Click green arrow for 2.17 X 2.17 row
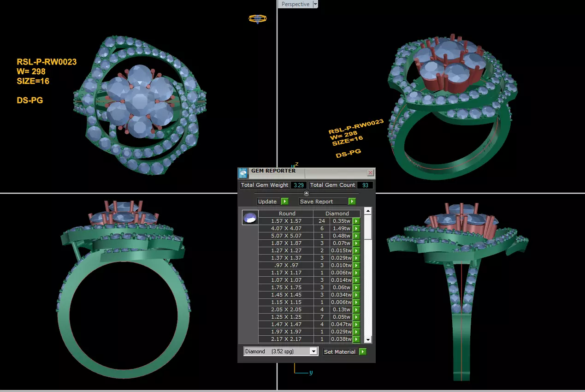This screenshot has width=585, height=392. pyautogui.click(x=356, y=339)
